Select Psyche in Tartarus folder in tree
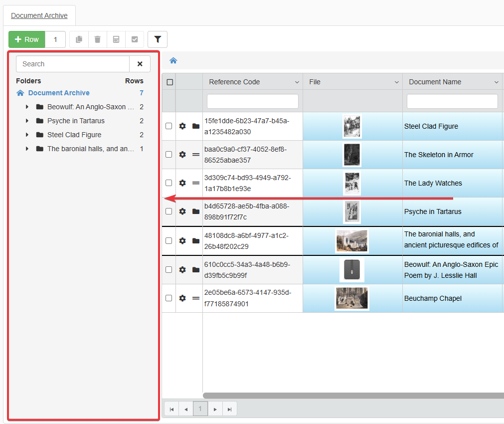This screenshot has width=504, height=424. pyautogui.click(x=76, y=121)
